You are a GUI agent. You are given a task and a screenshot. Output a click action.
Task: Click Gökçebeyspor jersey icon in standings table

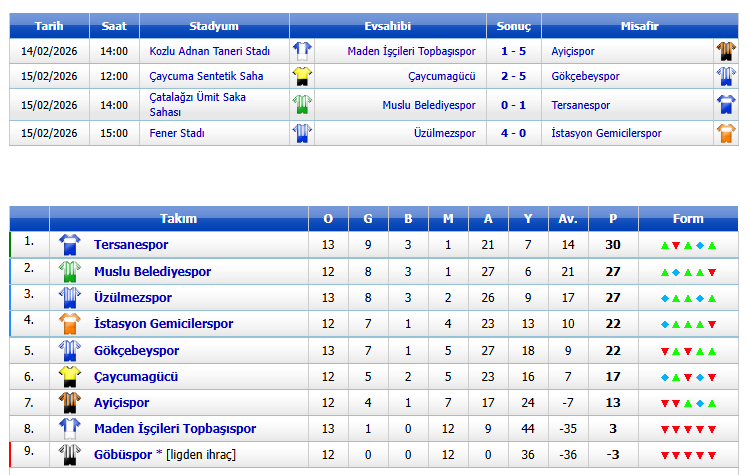pyautogui.click(x=70, y=350)
